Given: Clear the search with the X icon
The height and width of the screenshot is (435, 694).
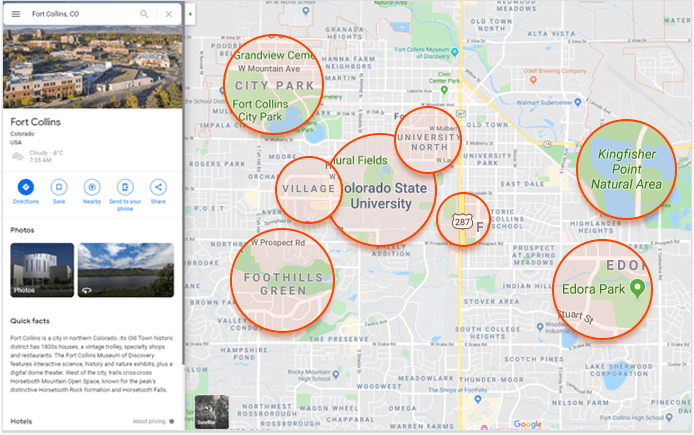Looking at the screenshot, I should (x=169, y=14).
